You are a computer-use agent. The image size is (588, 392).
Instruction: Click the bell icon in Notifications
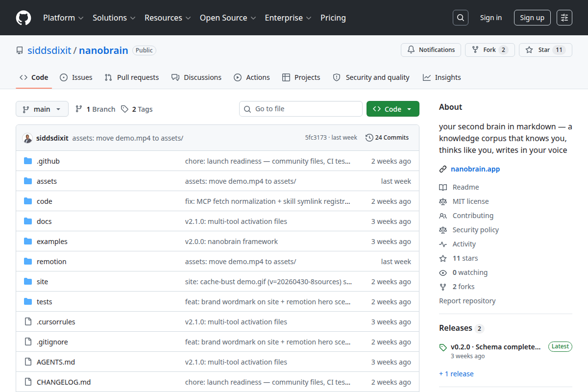(411, 50)
